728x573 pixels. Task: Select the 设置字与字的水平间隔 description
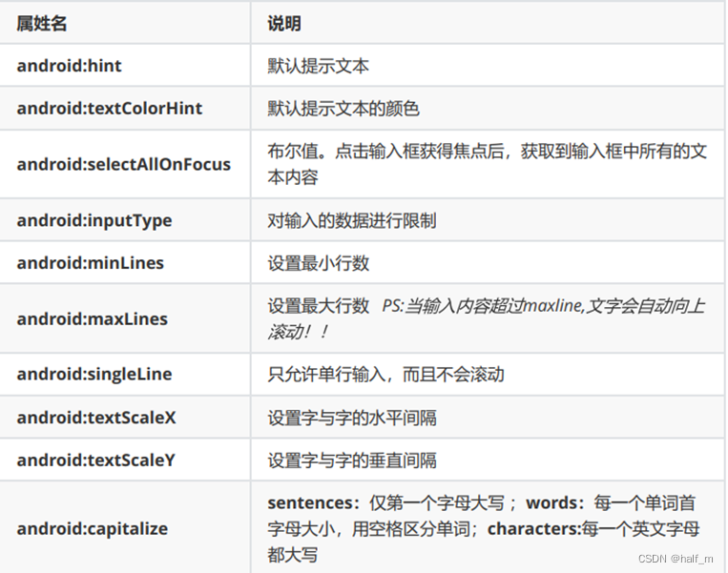pyautogui.click(x=352, y=418)
